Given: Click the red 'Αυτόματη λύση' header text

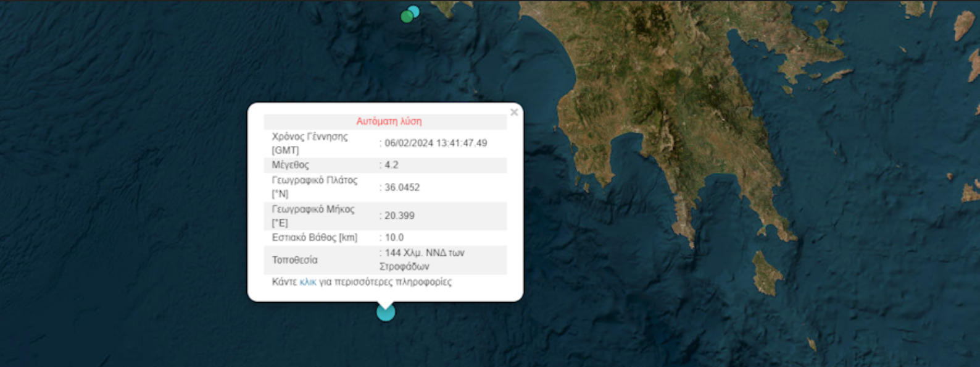Looking at the screenshot, I should click(389, 121).
